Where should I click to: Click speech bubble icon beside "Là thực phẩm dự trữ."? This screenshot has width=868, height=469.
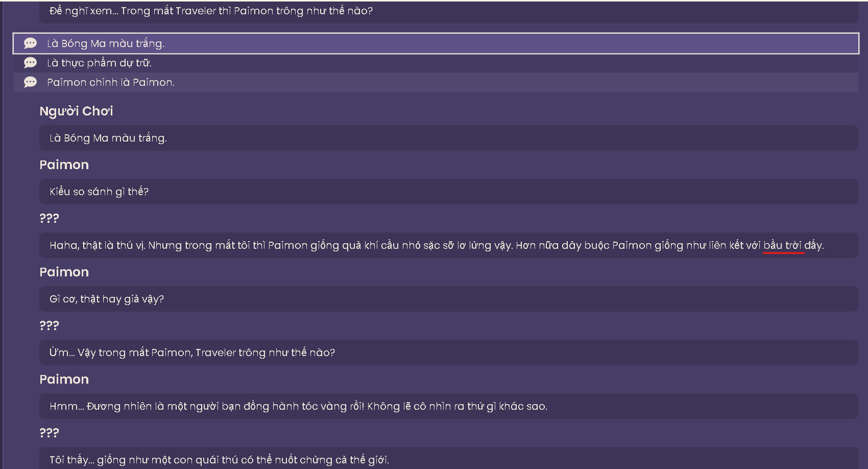[x=31, y=63]
